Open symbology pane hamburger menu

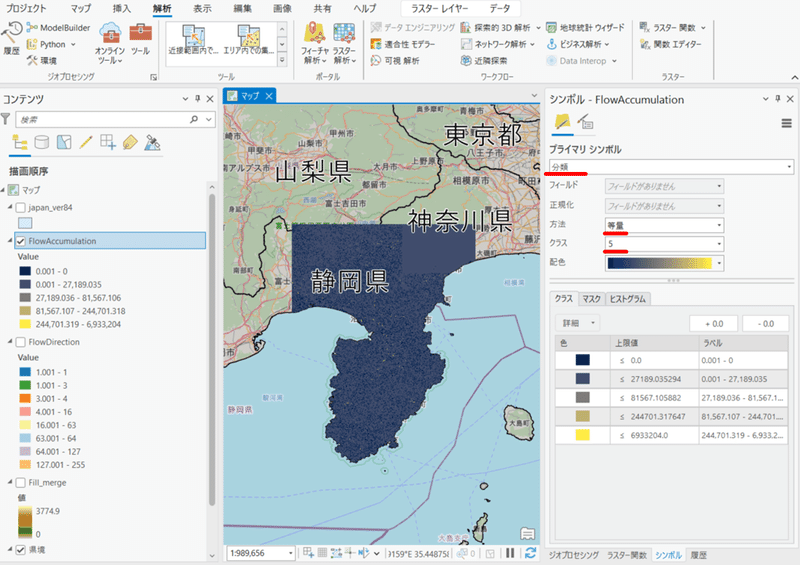pyautogui.click(x=786, y=123)
